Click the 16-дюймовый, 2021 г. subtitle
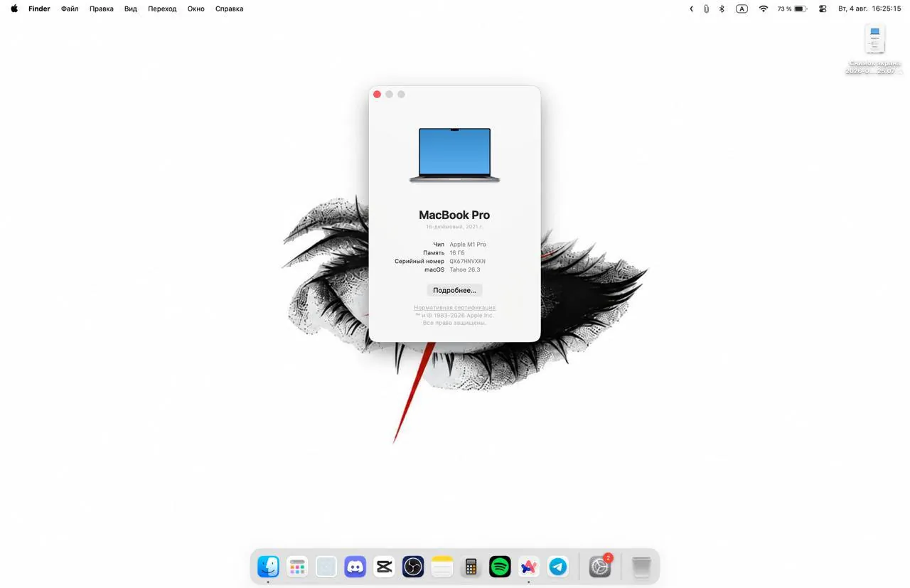This screenshot has height=588, width=910. pyautogui.click(x=454, y=227)
